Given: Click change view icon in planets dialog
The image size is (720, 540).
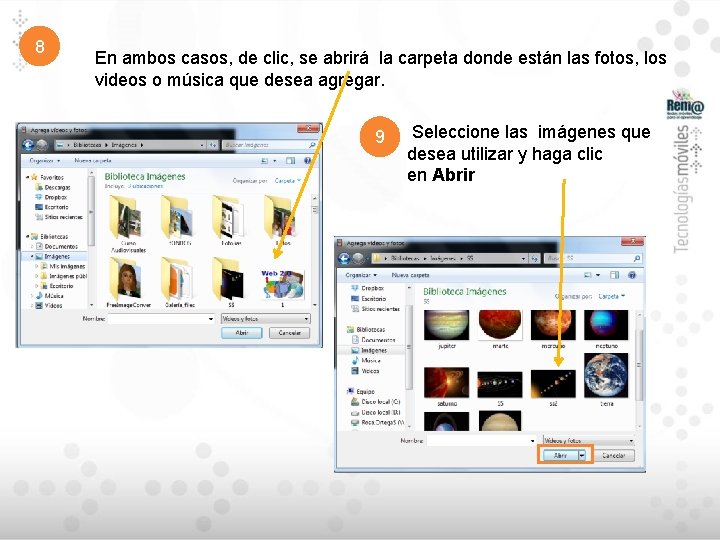Looking at the screenshot, I should (x=588, y=275).
